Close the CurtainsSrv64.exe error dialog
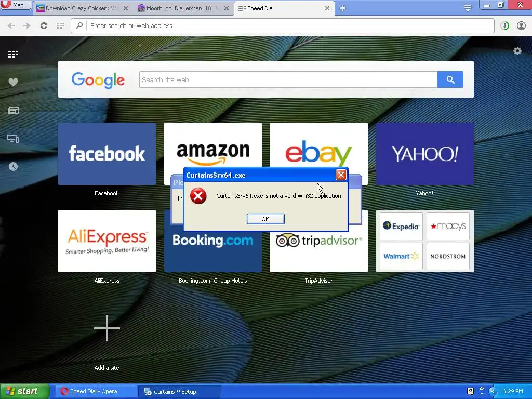The image size is (532, 399). (341, 175)
